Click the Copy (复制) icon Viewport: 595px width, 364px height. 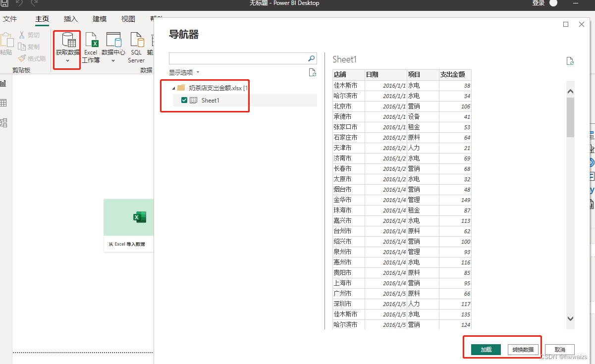point(22,47)
